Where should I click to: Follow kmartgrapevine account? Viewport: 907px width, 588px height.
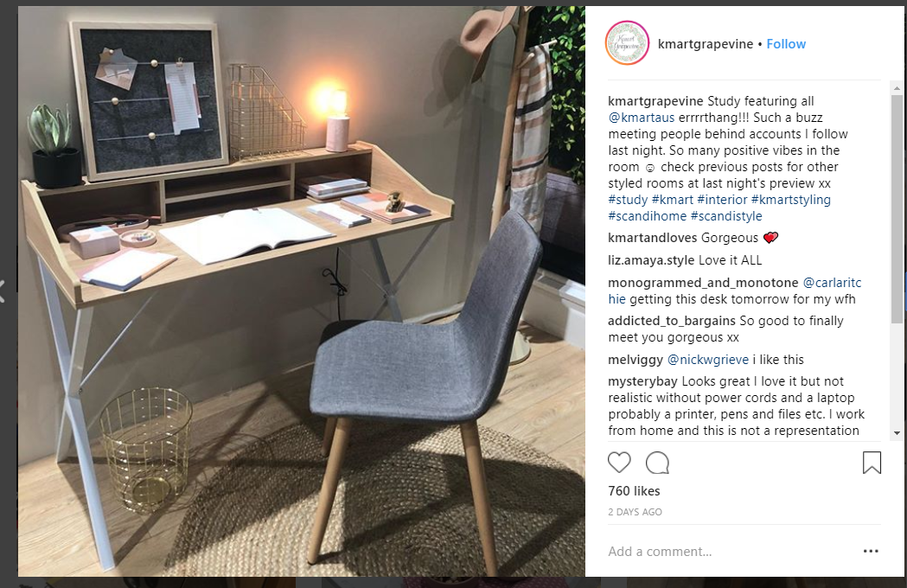[786, 44]
